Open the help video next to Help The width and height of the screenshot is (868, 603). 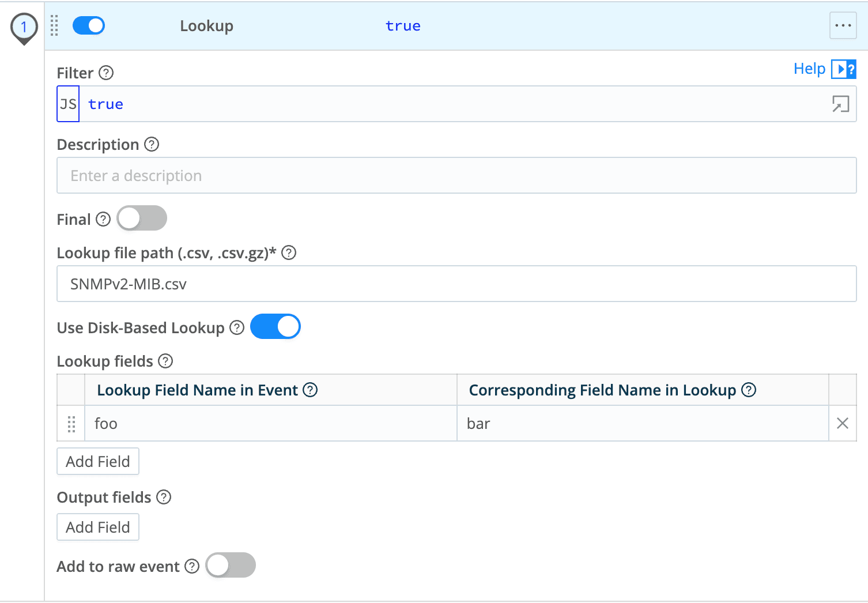(x=844, y=69)
